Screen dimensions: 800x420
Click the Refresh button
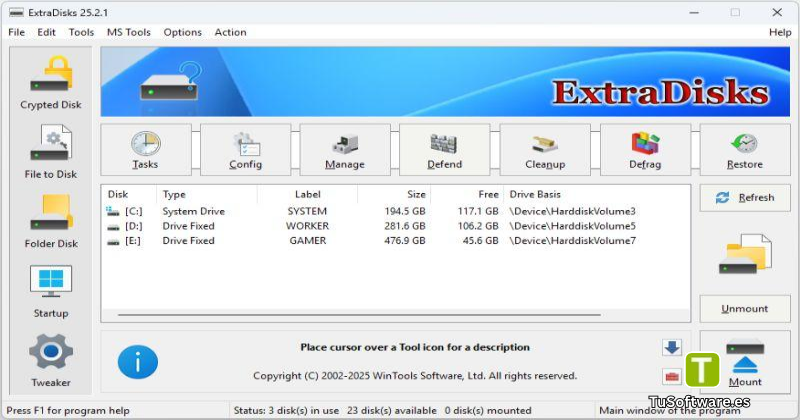(745, 197)
